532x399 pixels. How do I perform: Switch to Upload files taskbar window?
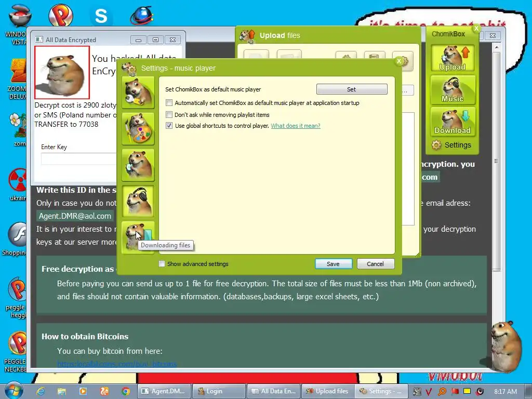click(x=328, y=391)
